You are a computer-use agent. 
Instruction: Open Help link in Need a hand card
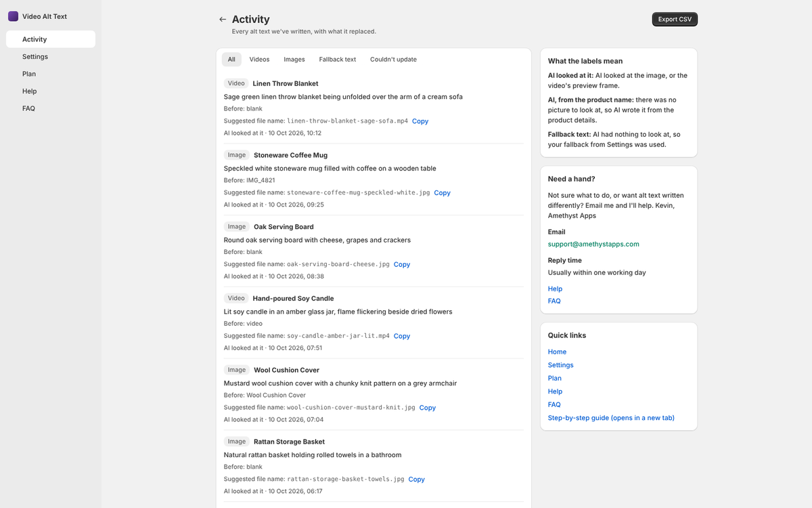coord(555,289)
